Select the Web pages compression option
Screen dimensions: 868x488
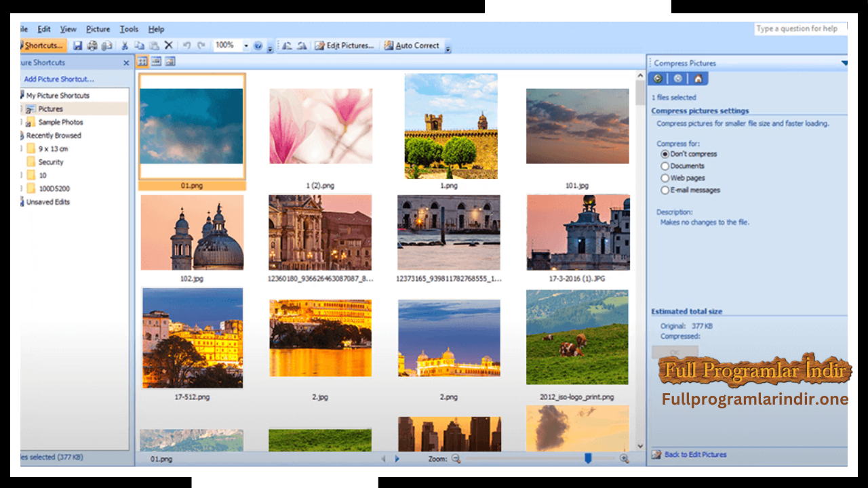(665, 178)
